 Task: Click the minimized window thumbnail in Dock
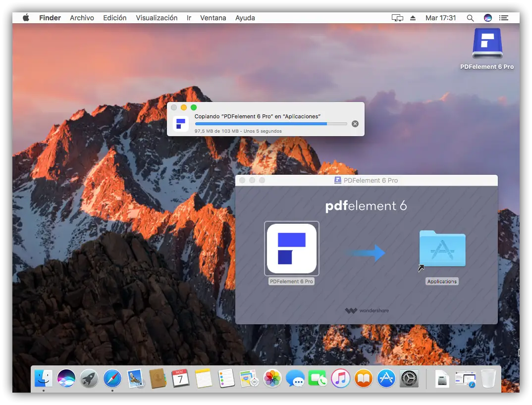465,379
